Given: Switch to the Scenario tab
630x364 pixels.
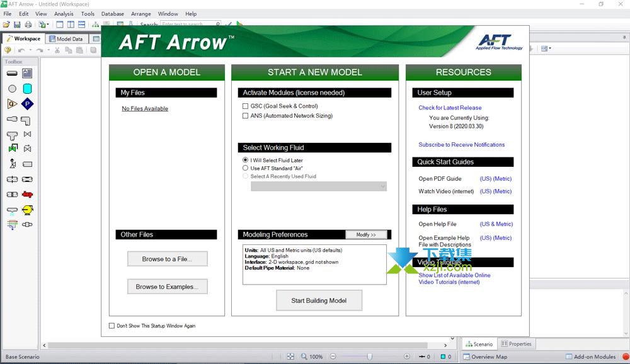Looking at the screenshot, I should click(x=479, y=344).
